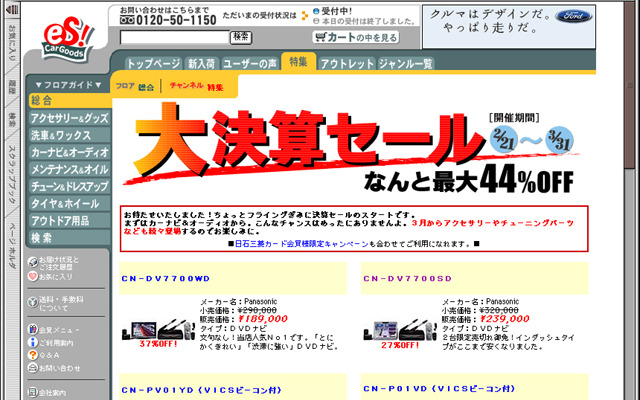Image resolution: width=640 pixels, height=400 pixels.
Task: Select 総合 in floor guide
Action: (x=70, y=100)
